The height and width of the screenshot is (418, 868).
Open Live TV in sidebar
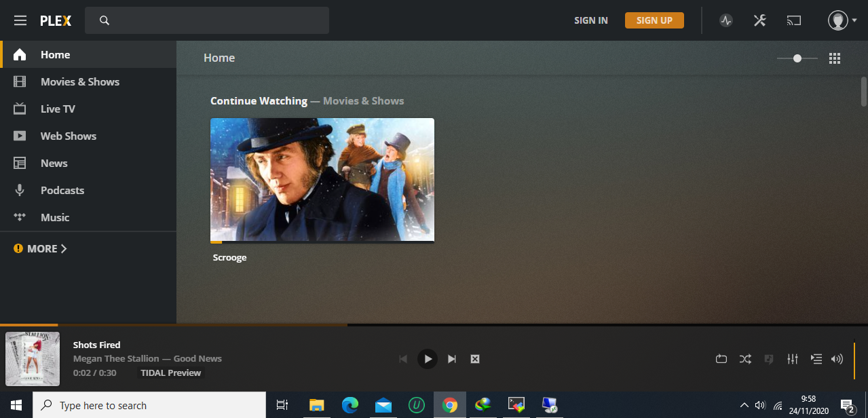click(x=88, y=109)
